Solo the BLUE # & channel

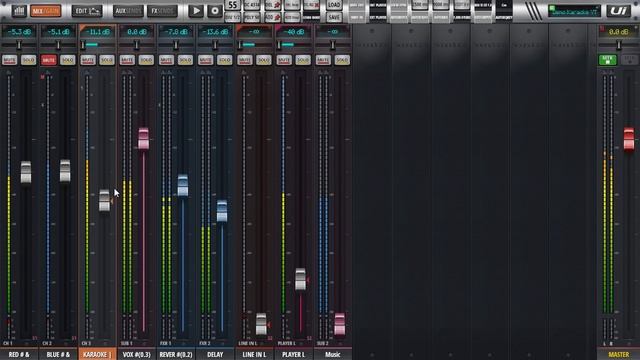pyautogui.click(x=67, y=60)
